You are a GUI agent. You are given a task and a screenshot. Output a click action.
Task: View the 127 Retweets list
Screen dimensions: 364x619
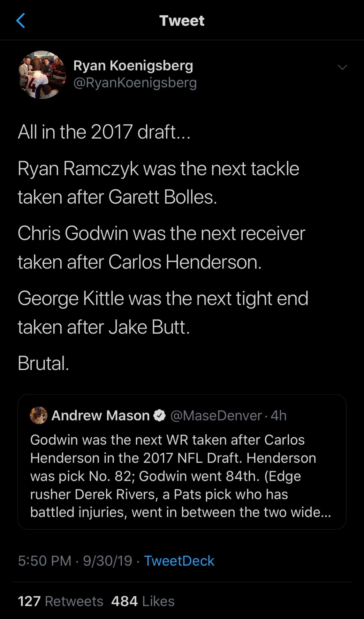tap(61, 601)
